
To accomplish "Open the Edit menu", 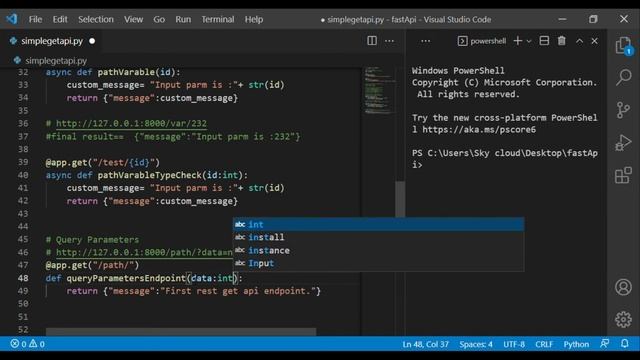I will click(x=60, y=19).
